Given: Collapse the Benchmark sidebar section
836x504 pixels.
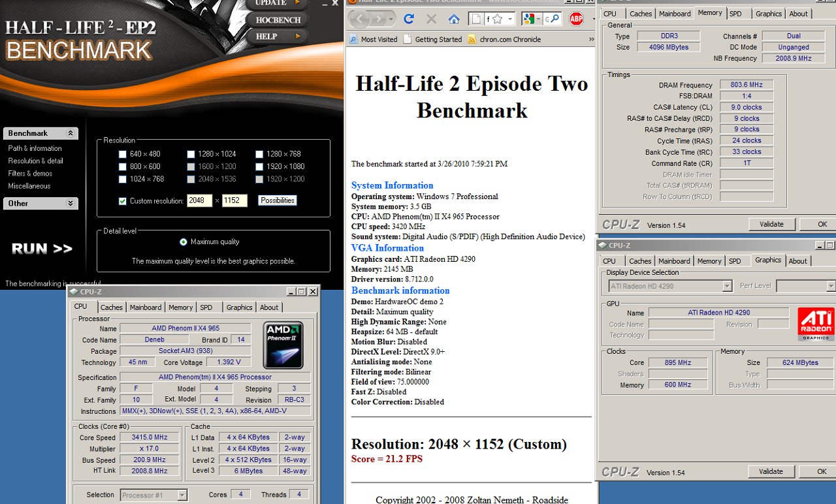Looking at the screenshot, I should (71, 133).
